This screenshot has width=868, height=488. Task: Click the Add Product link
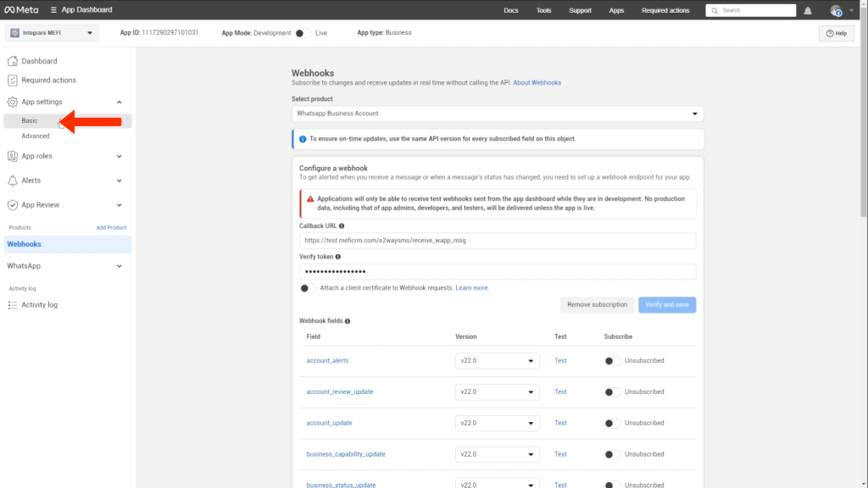(x=111, y=227)
